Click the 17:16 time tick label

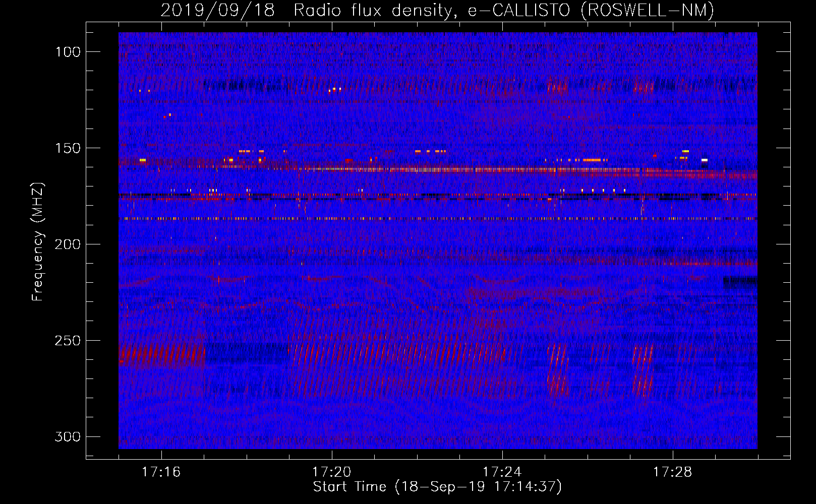[x=161, y=472]
